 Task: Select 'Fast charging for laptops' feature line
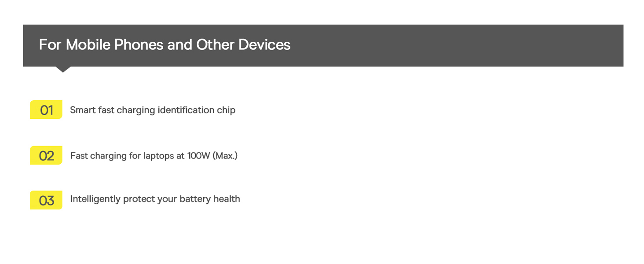[x=154, y=156]
